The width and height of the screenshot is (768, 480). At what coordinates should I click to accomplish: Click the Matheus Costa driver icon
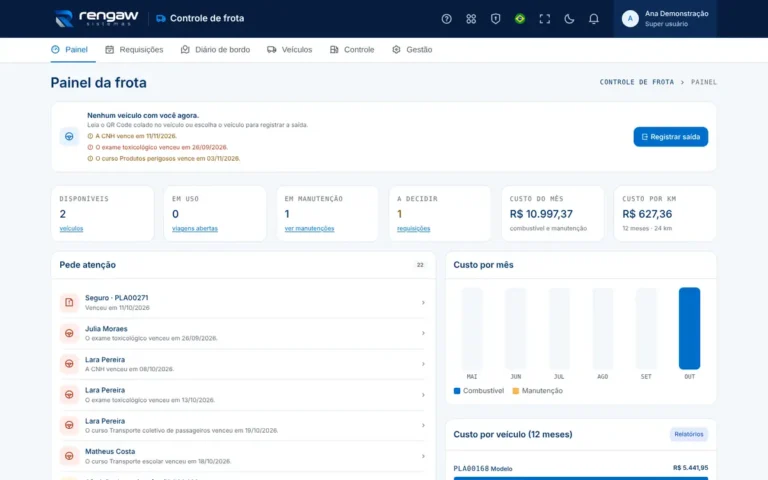click(69, 456)
